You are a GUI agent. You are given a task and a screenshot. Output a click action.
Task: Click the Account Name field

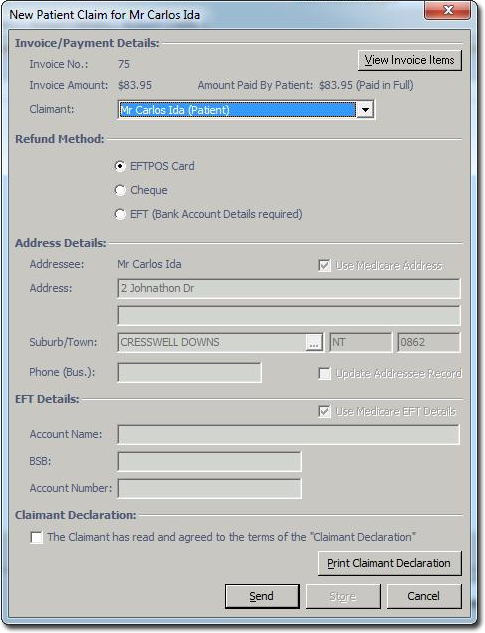click(289, 434)
